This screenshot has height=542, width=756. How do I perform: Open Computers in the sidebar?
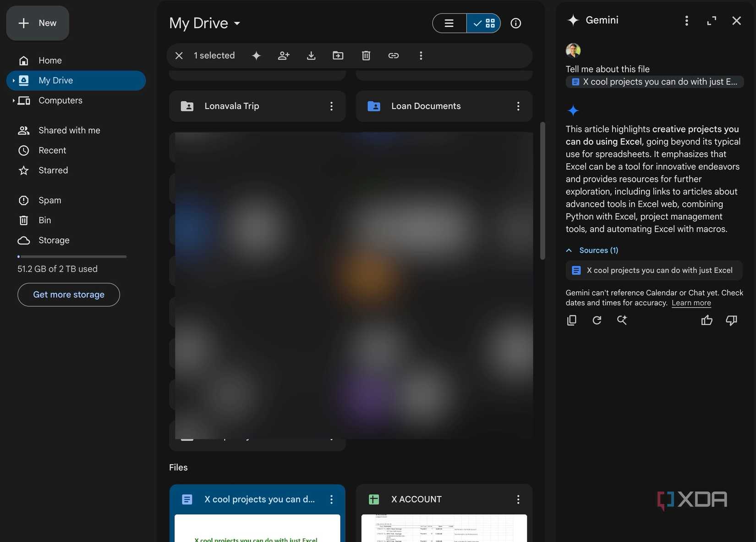click(60, 100)
